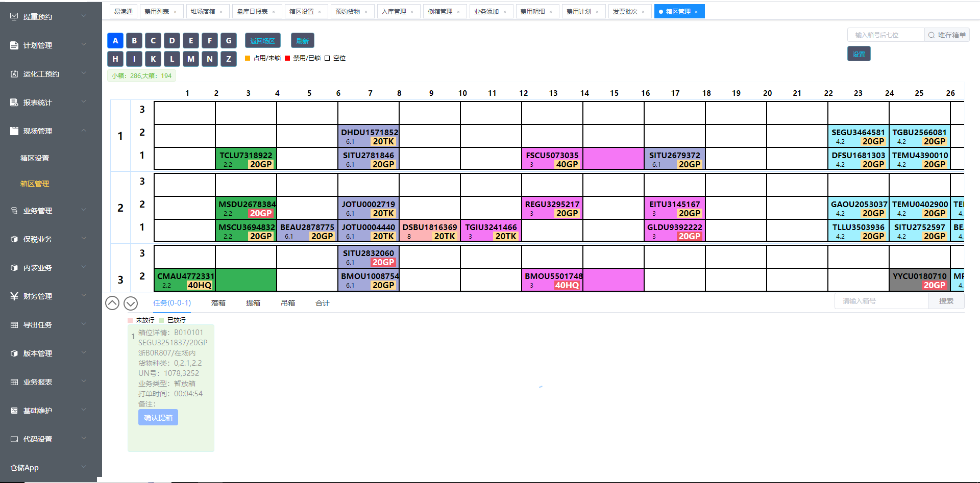Click the up arrow circle icon
Image resolution: width=980 pixels, height=483 pixels.
112,303
